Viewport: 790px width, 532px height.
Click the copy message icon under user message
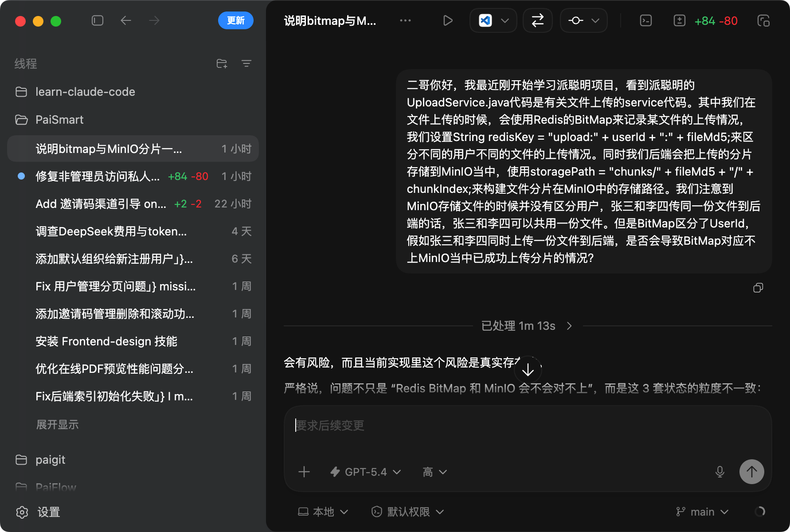[x=758, y=288]
